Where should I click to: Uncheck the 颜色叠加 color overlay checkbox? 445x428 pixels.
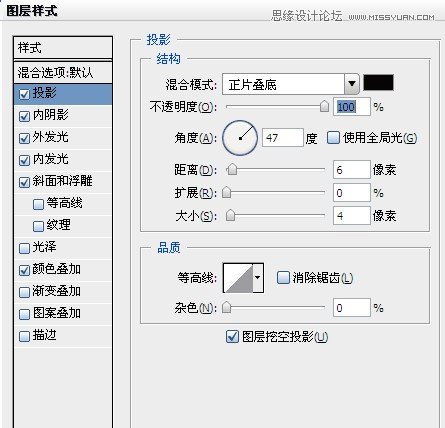24,270
